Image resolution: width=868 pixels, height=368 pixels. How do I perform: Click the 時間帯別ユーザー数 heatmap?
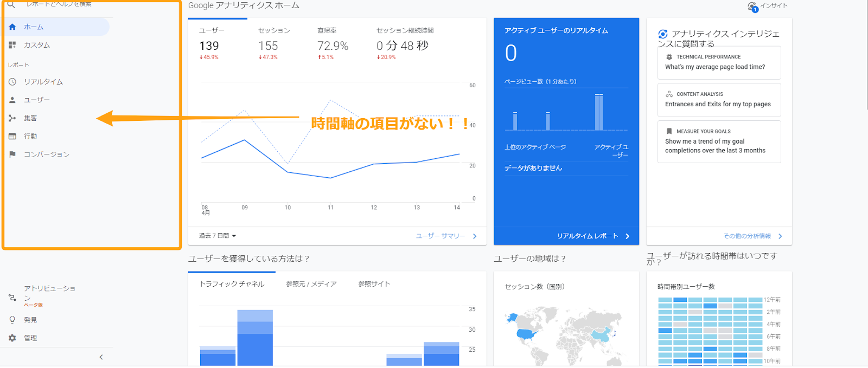pos(710,331)
